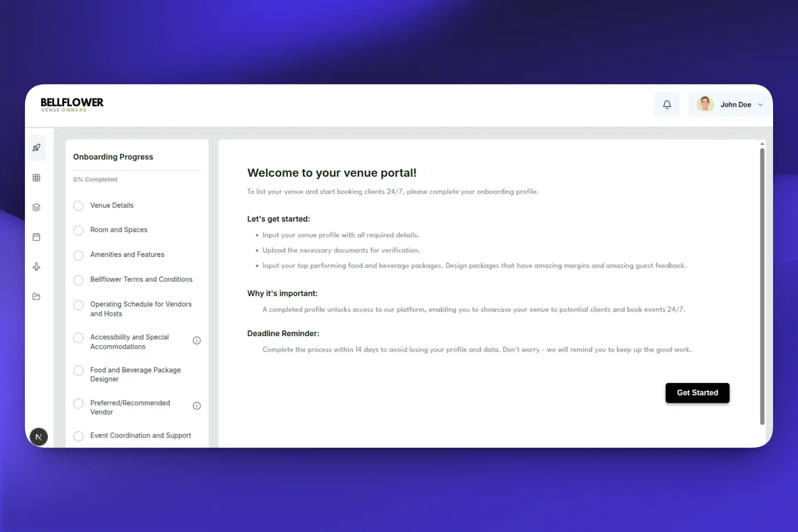Open the stacked layers icon in sidebar
This screenshot has height=532, width=798.
[37, 207]
